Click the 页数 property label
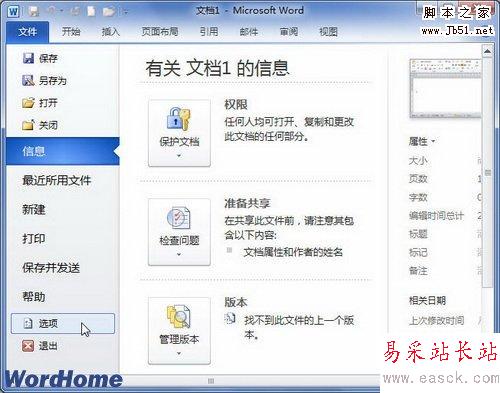The height and width of the screenshot is (393, 500). click(x=418, y=179)
